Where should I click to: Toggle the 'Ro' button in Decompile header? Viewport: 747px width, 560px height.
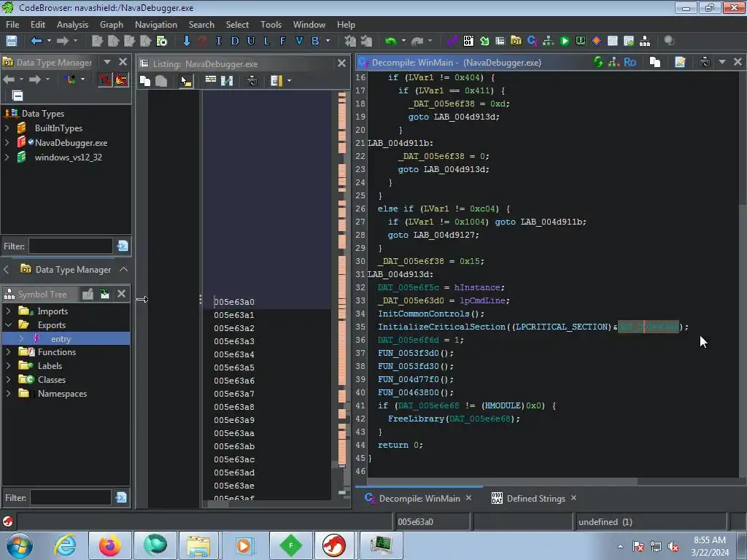(630, 62)
